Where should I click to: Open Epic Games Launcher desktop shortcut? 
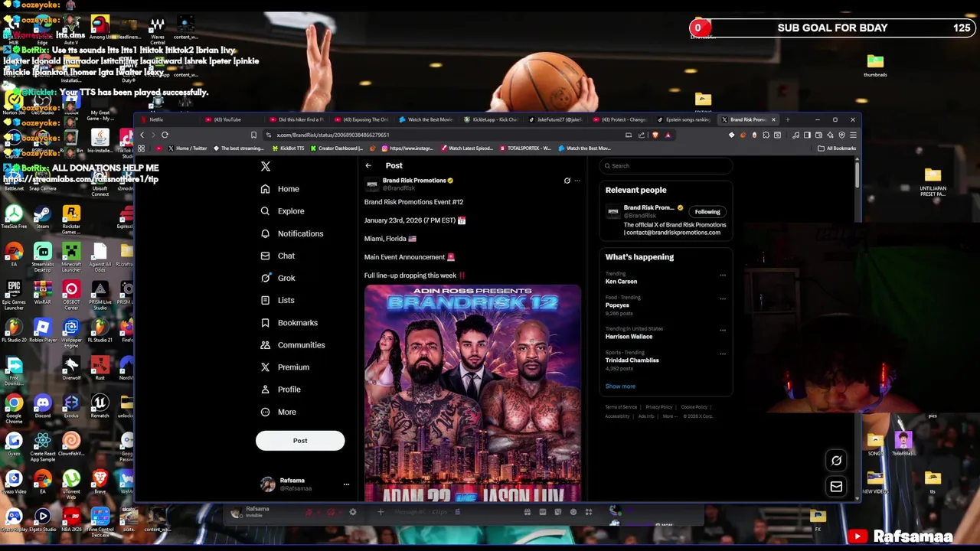click(x=14, y=294)
